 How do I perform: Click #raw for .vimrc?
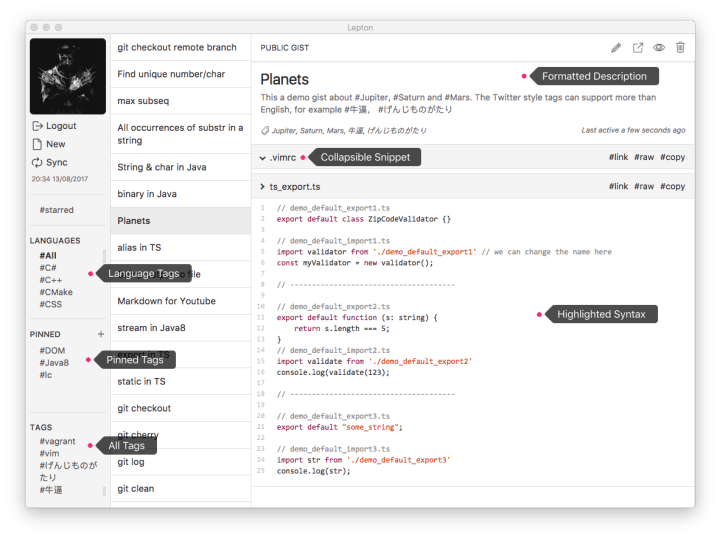coord(644,157)
